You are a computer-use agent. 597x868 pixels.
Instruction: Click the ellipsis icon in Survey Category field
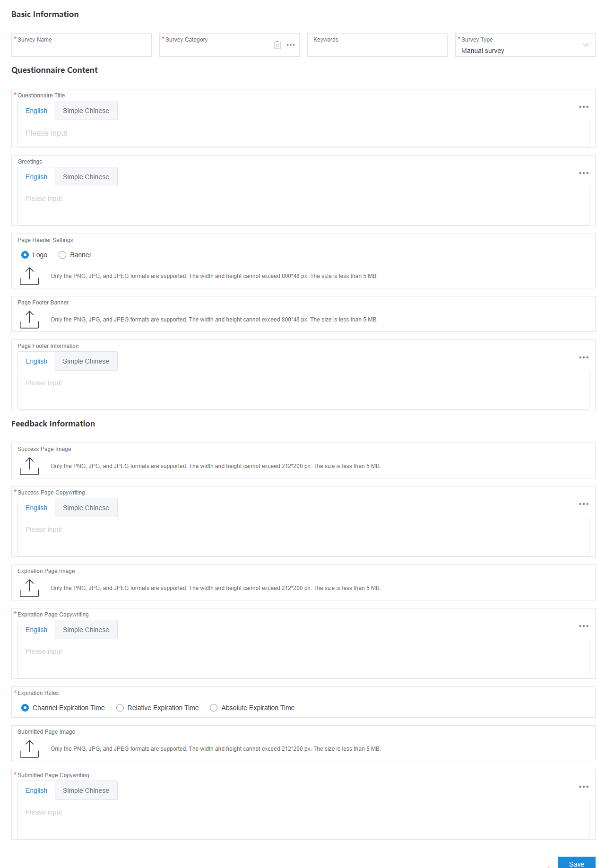click(291, 45)
